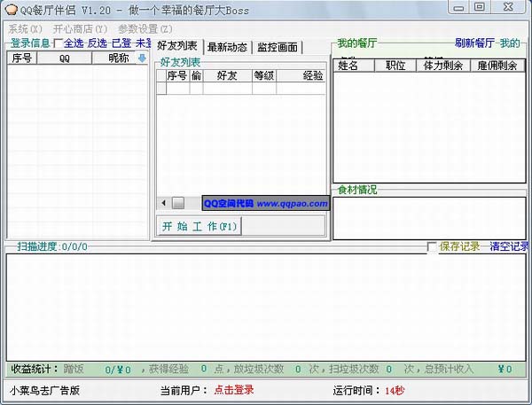532x405 pixels.
Task: Click the 收益统计 label
Action: (x=35, y=369)
